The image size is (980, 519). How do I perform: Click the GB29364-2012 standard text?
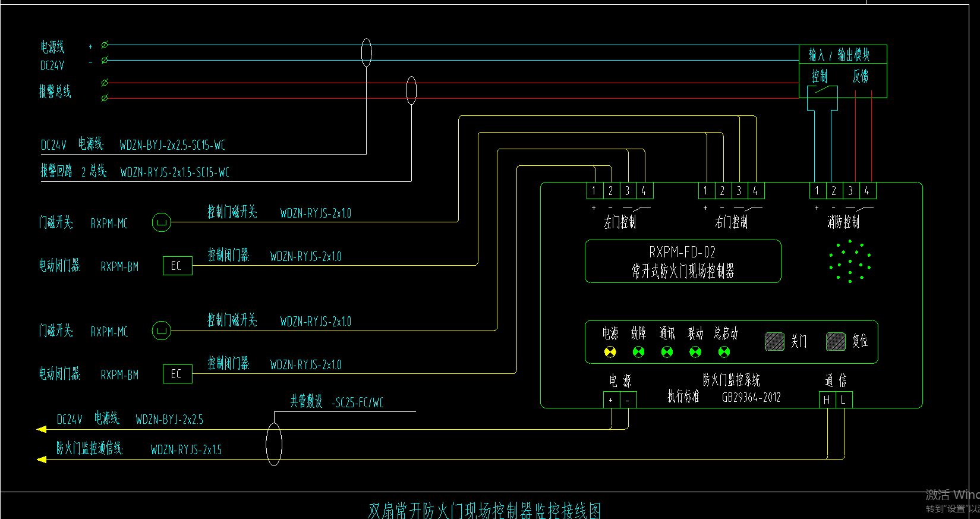coord(751,398)
